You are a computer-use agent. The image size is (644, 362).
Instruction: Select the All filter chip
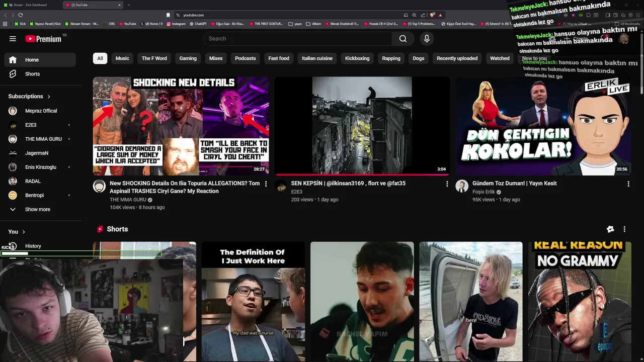click(x=100, y=58)
